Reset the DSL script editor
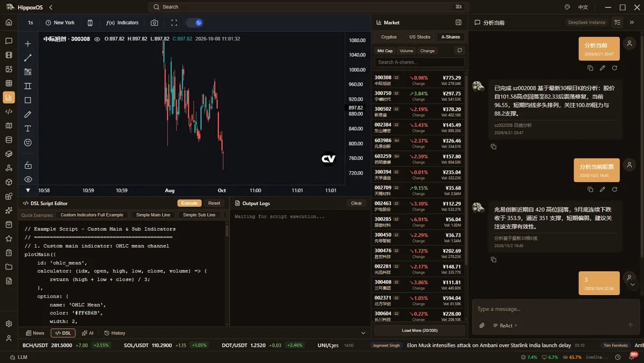 point(214,203)
